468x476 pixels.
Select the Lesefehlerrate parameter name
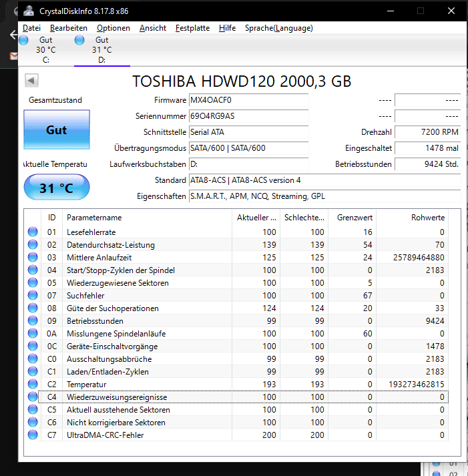point(91,232)
